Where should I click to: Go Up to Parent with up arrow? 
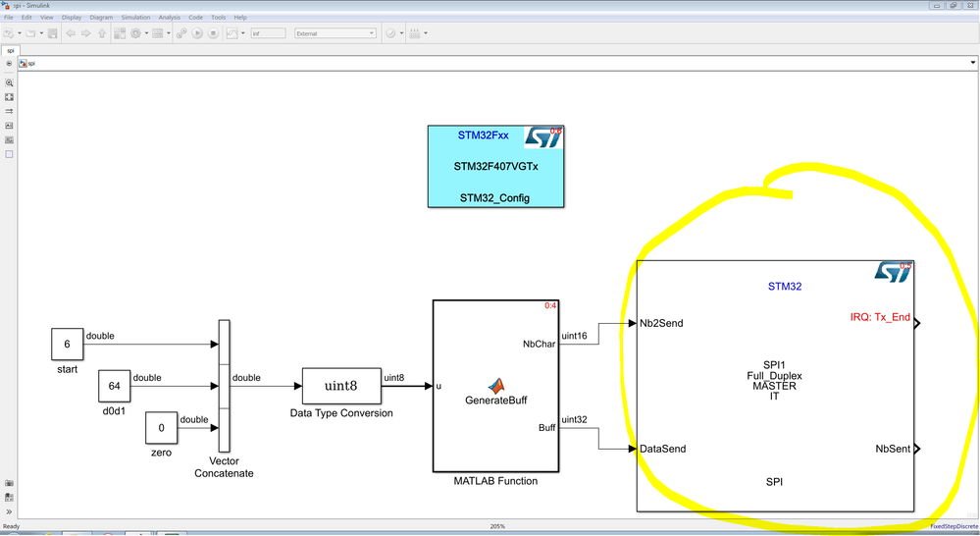(x=102, y=33)
